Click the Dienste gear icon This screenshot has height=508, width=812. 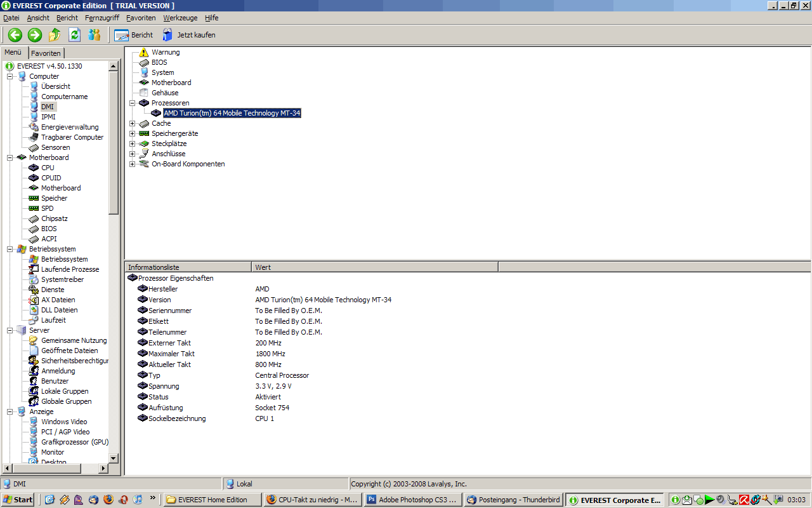click(x=34, y=290)
